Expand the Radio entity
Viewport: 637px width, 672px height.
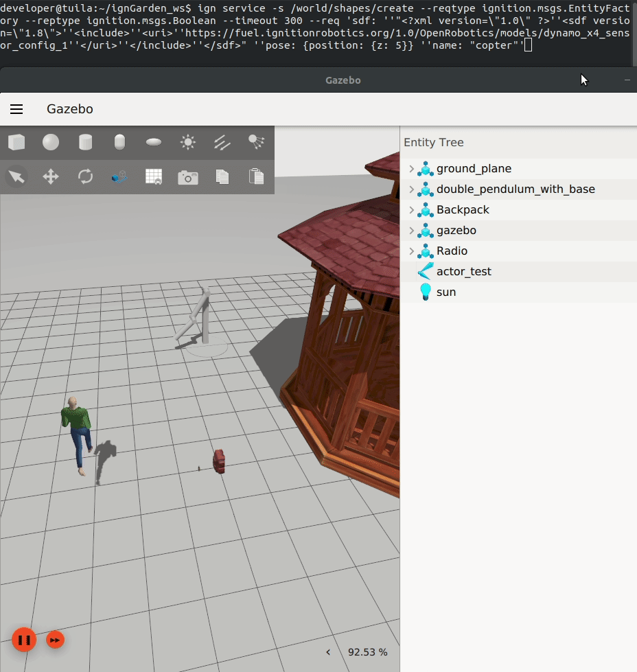(x=412, y=251)
